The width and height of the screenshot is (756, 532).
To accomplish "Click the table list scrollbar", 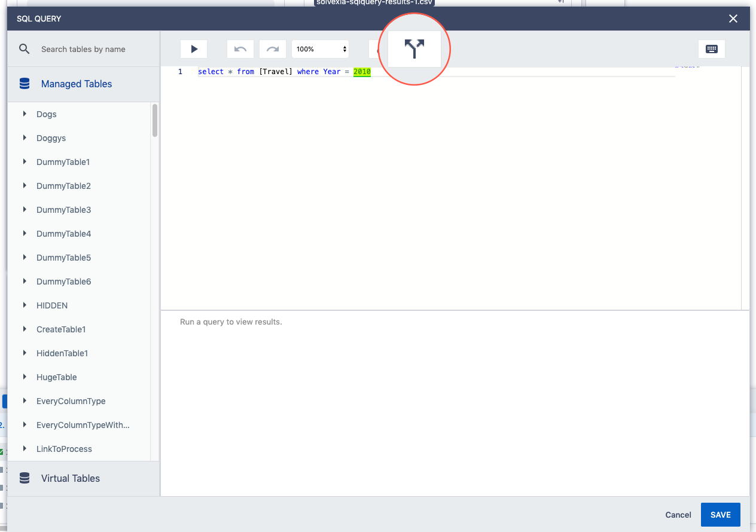I will point(155,121).
